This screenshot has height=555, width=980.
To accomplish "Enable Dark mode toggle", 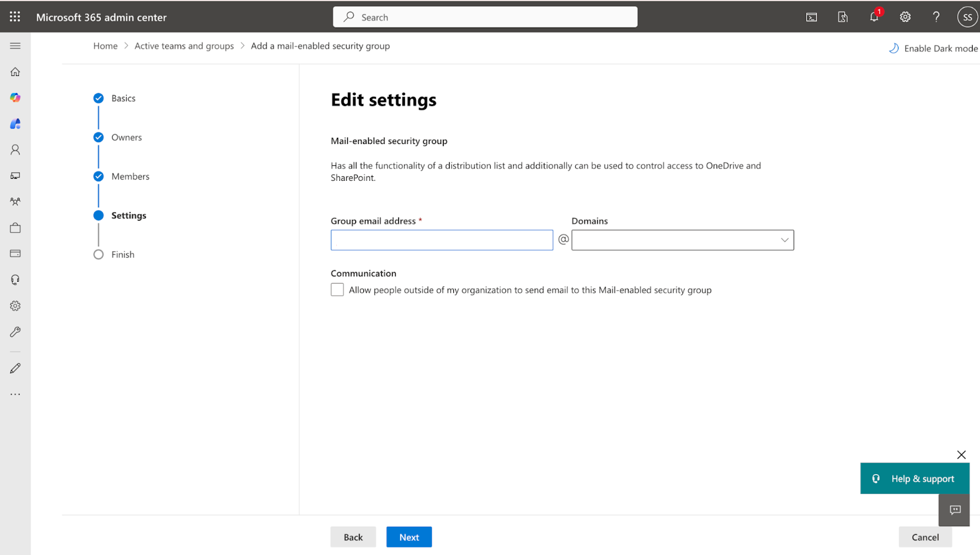I will [933, 48].
